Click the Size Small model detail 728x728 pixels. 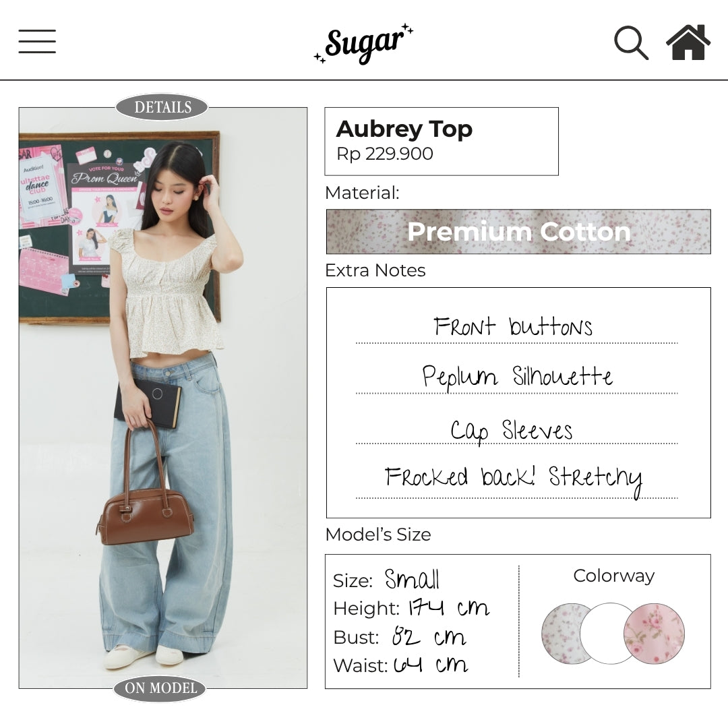(x=386, y=580)
